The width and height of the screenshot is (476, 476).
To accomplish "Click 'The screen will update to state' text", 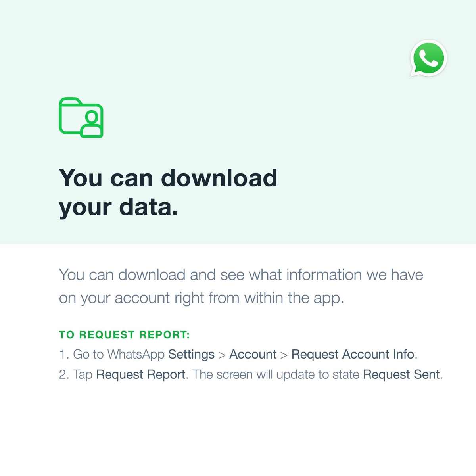I will click(276, 374).
